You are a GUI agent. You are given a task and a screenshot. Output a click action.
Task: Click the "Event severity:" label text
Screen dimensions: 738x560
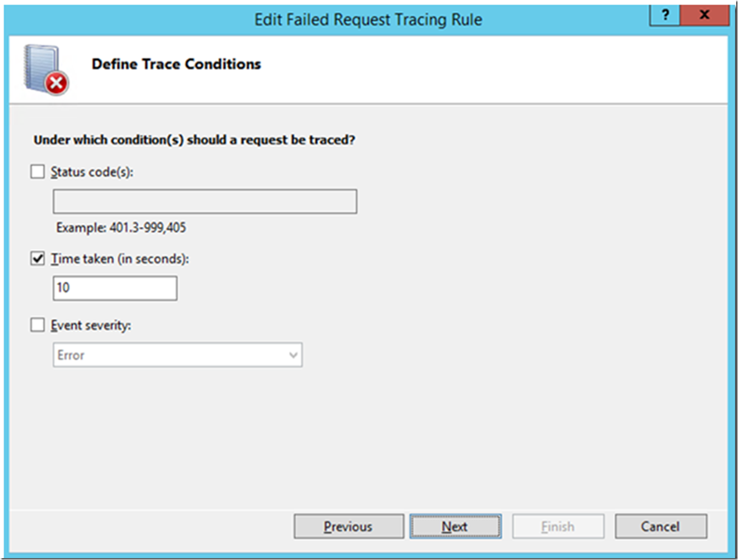pyautogui.click(x=91, y=325)
